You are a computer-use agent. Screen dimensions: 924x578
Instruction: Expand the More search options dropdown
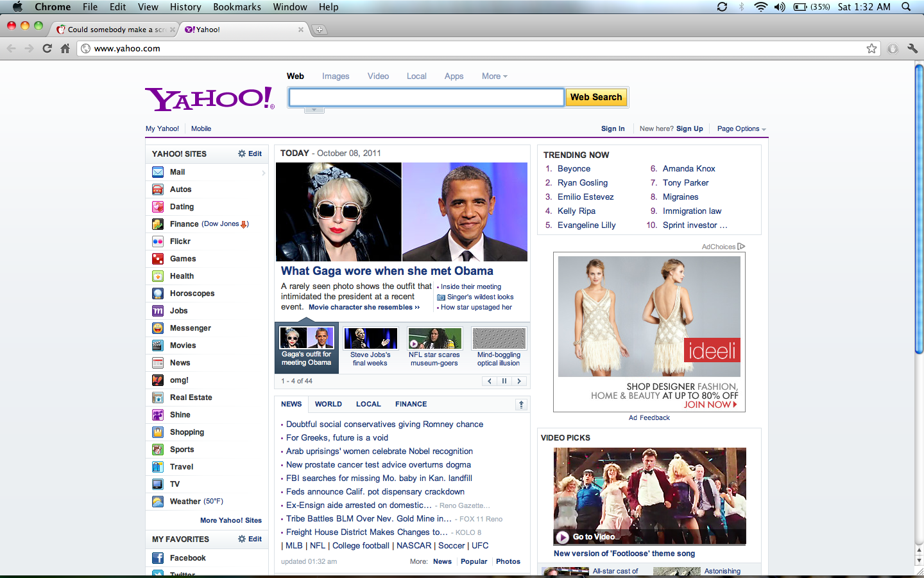click(494, 76)
